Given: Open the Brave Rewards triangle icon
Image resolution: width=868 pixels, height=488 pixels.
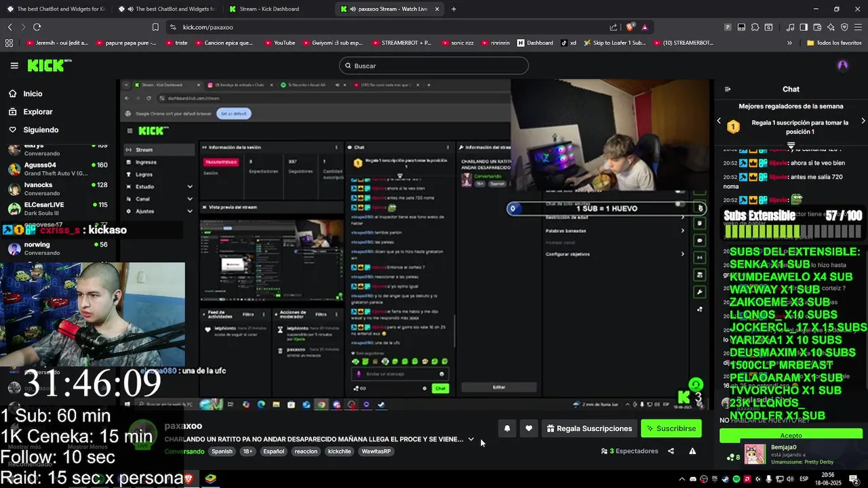Looking at the screenshot, I should (x=645, y=27).
